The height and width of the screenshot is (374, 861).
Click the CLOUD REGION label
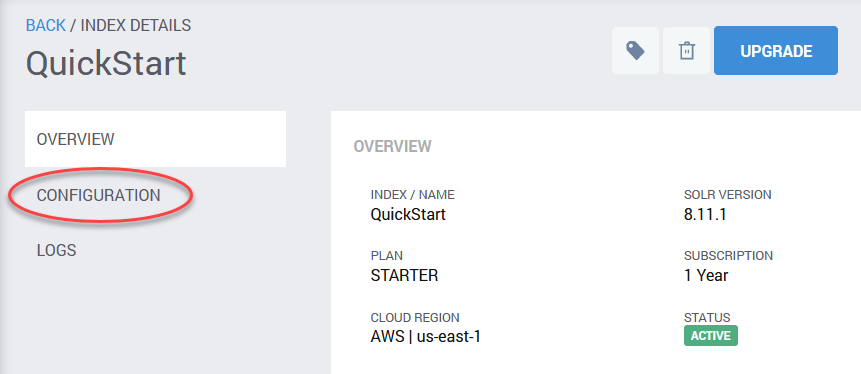(415, 317)
